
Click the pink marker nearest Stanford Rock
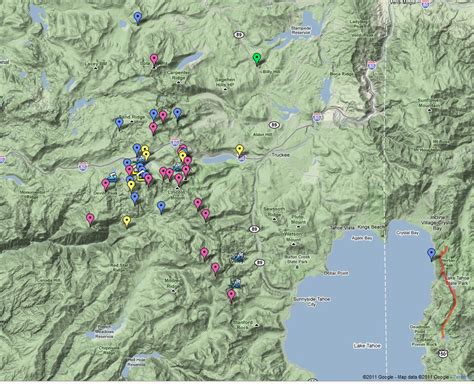tap(231, 296)
